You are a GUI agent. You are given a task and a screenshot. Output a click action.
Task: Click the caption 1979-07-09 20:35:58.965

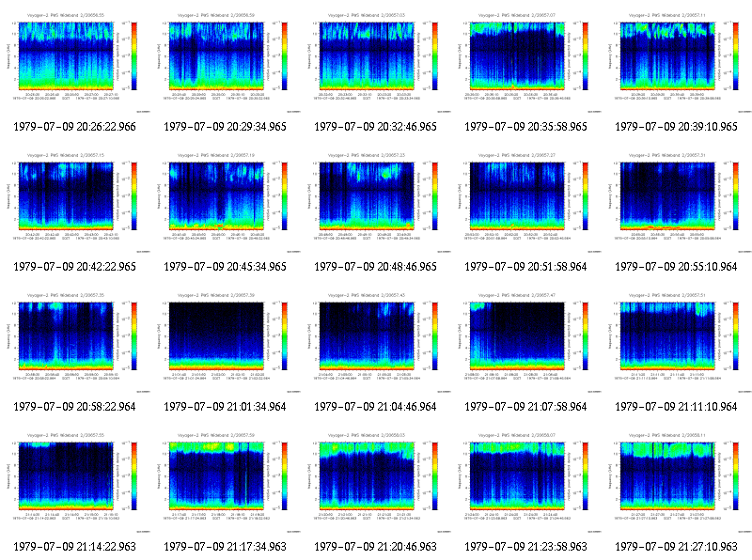[x=526, y=127]
